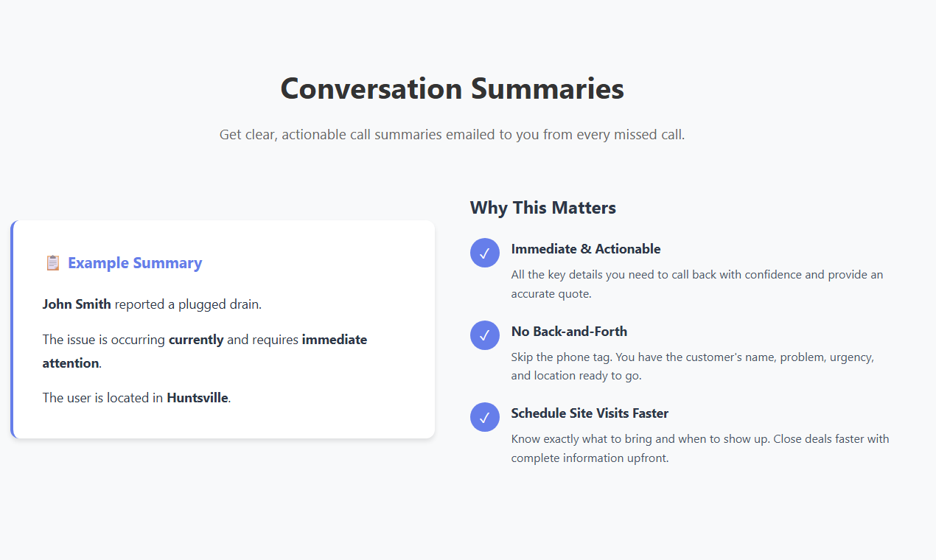
Task: Click the clipboard icon beside Example Summary
Action: tap(52, 263)
